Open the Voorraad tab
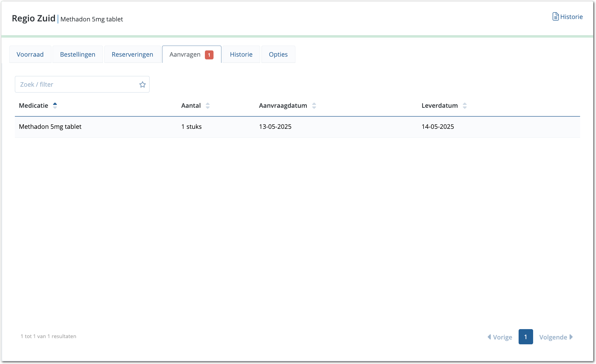Screen dimensions: 596x364 (x=30, y=55)
